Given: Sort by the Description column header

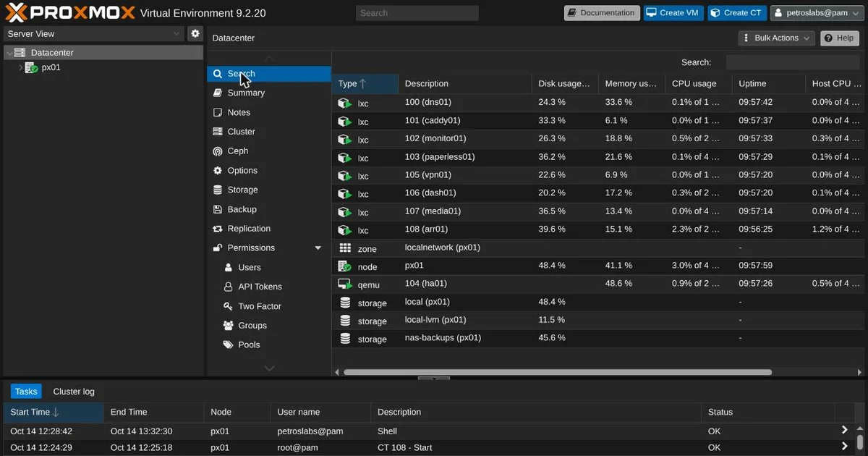Looking at the screenshot, I should pyautogui.click(x=465, y=84).
